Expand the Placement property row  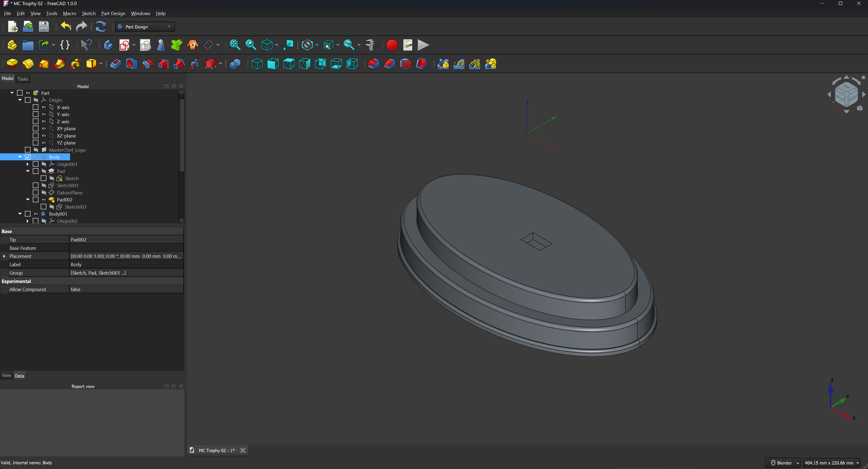(x=4, y=256)
